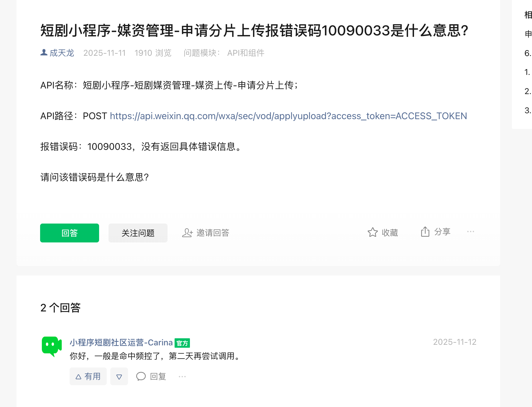This screenshot has width=532, height=407.
Task: Click 邀请回答 label text
Action: pyautogui.click(x=213, y=233)
